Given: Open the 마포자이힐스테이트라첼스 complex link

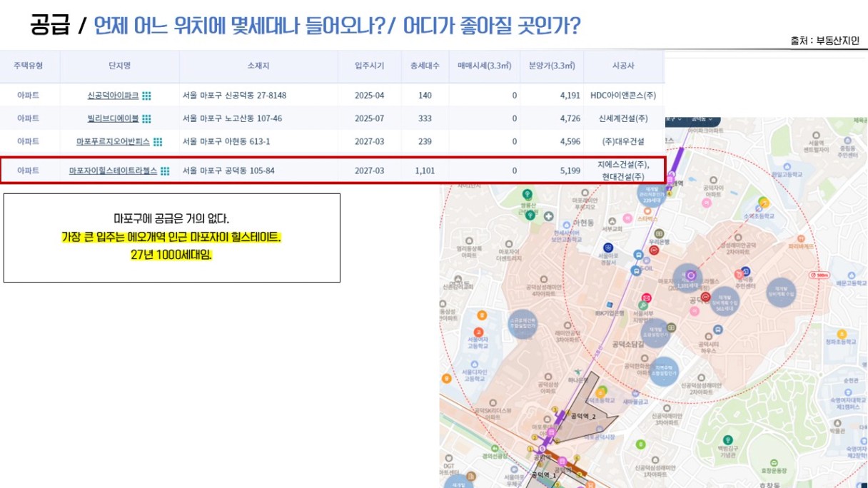Looking at the screenshot, I should tap(113, 171).
